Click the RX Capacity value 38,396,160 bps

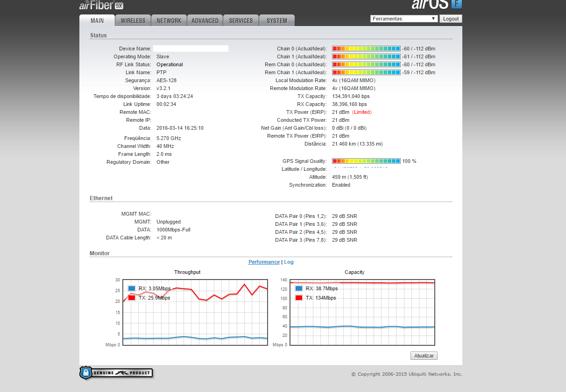pyautogui.click(x=349, y=104)
